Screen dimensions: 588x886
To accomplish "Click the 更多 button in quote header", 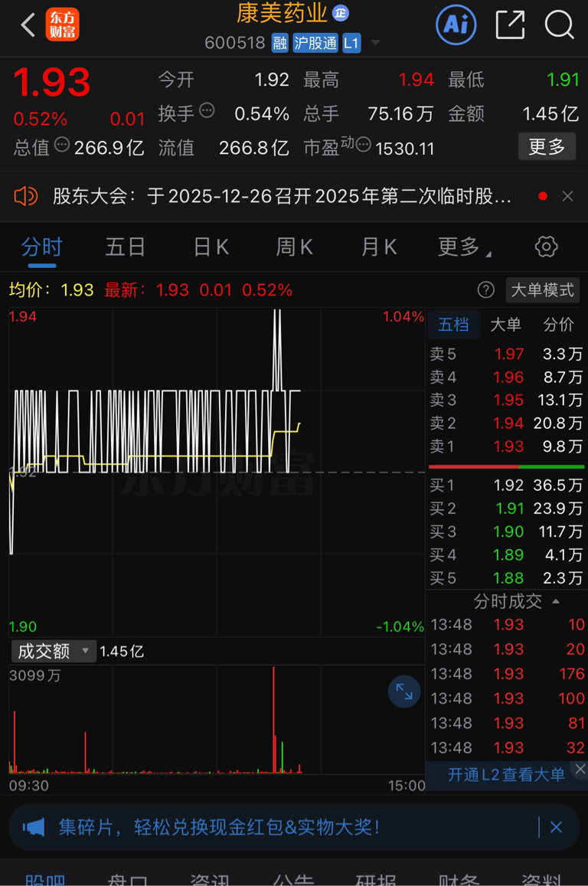I will (547, 147).
